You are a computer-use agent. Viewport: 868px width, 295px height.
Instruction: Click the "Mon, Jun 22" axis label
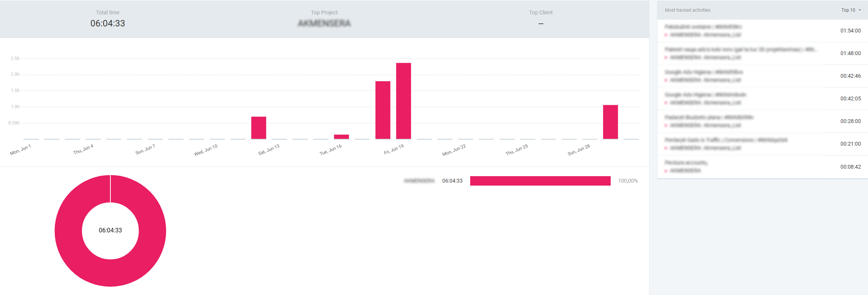click(x=454, y=150)
